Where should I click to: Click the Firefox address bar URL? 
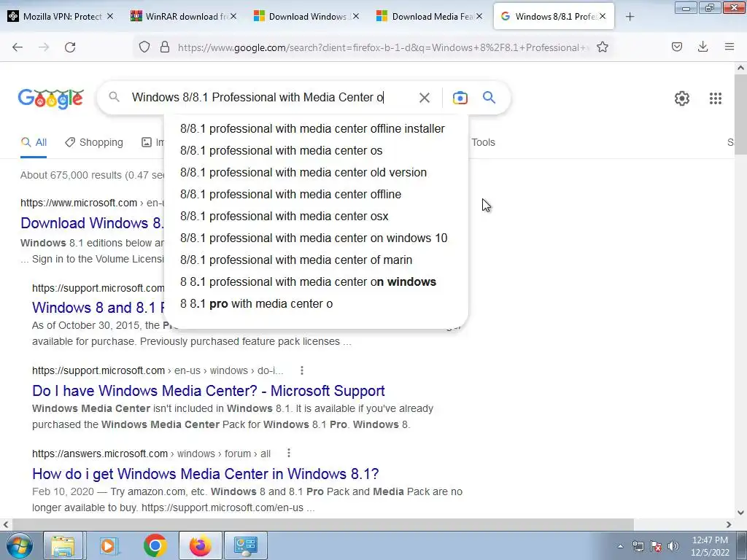(x=382, y=47)
